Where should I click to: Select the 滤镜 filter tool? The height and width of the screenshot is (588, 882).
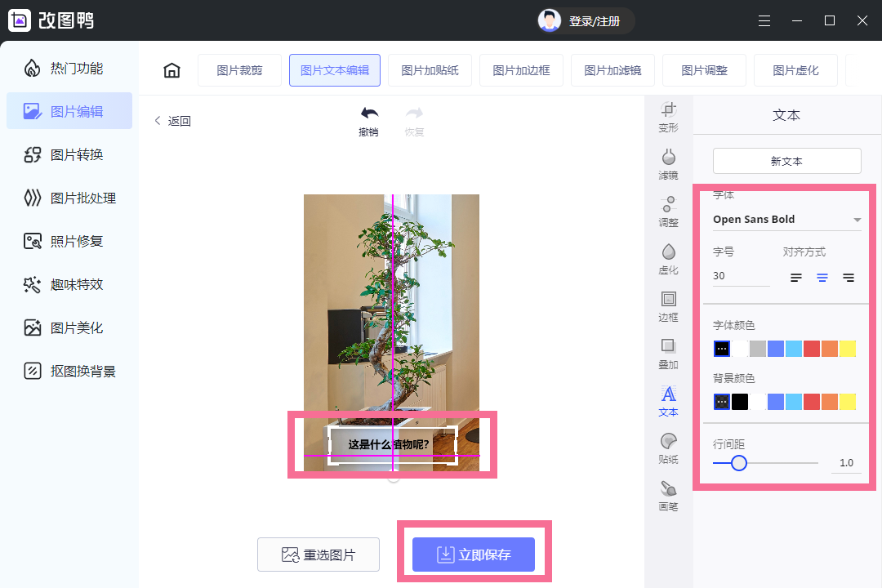click(x=668, y=164)
